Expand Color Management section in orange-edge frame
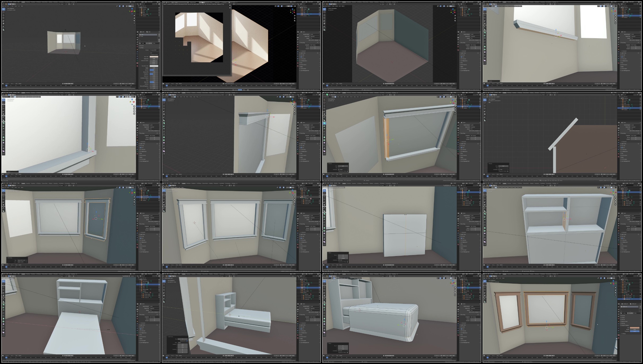The image size is (643, 364). 465,161
